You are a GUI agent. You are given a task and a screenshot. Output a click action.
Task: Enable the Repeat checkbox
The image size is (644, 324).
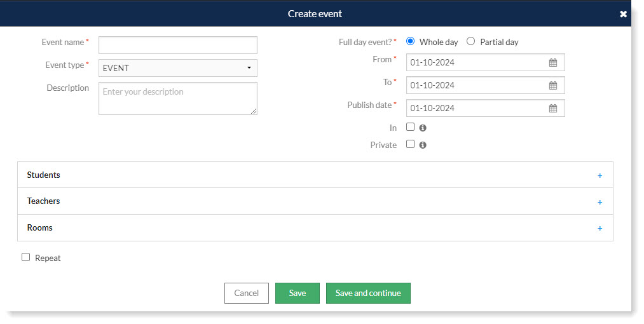tap(26, 257)
